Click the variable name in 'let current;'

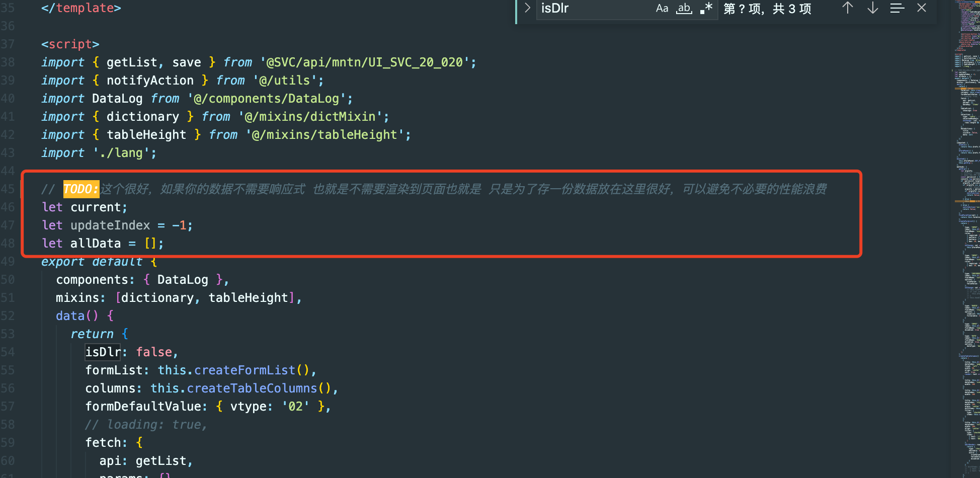coord(96,207)
